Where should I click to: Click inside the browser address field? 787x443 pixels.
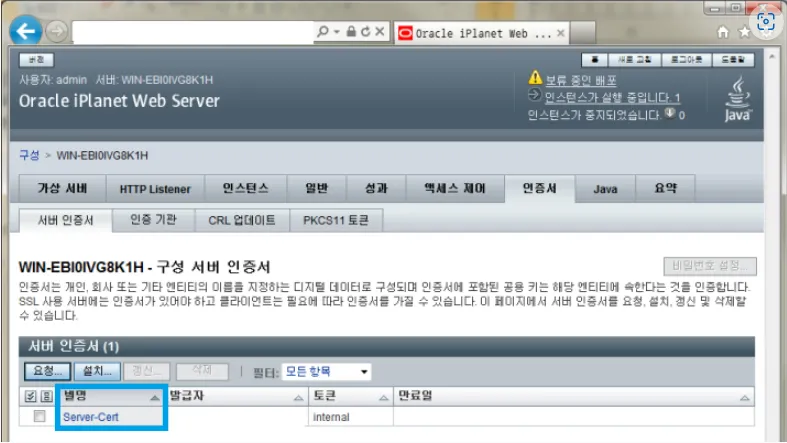[x=193, y=32]
